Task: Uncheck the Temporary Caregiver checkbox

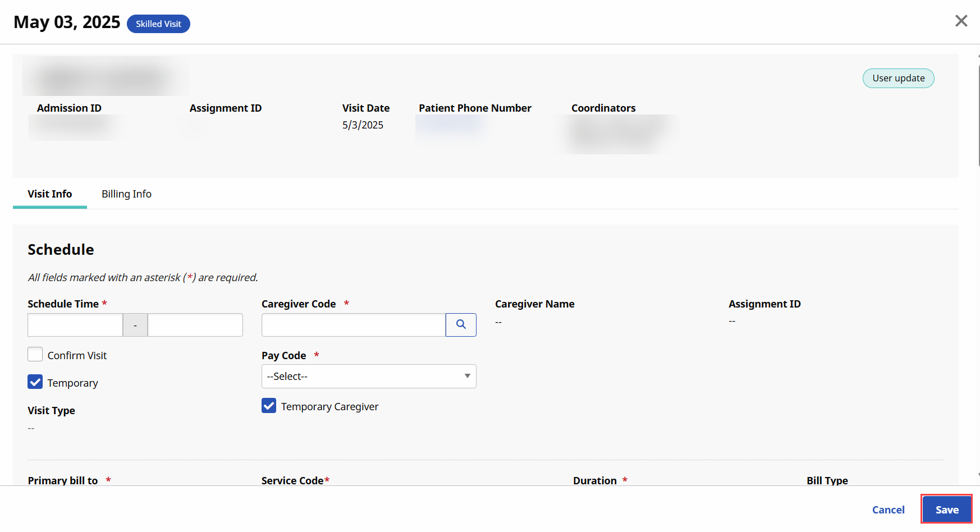Action: pos(269,406)
